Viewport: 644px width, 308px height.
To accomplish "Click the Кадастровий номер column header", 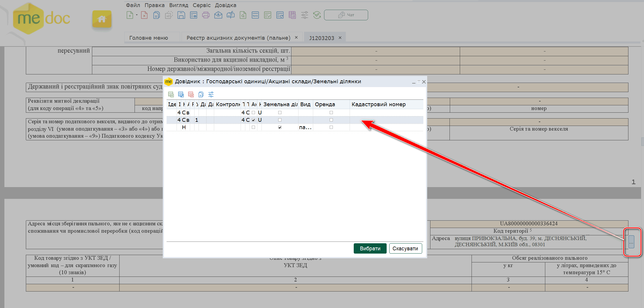I will [378, 104].
